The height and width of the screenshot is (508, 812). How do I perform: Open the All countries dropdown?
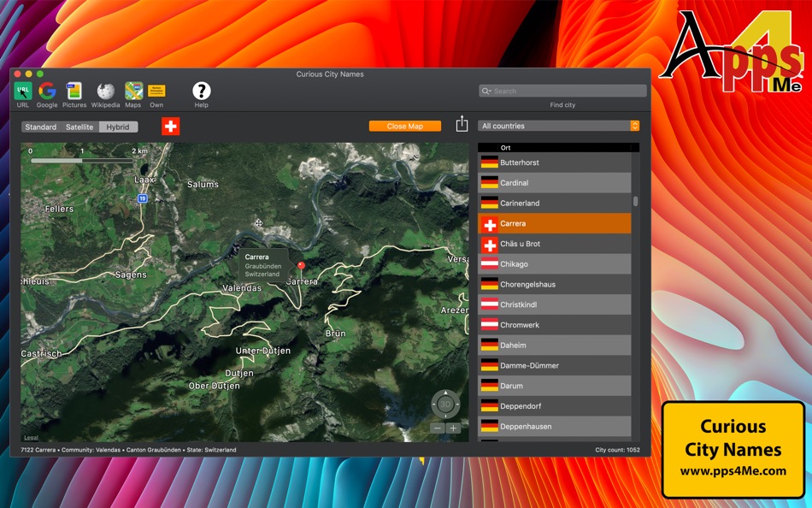click(556, 125)
